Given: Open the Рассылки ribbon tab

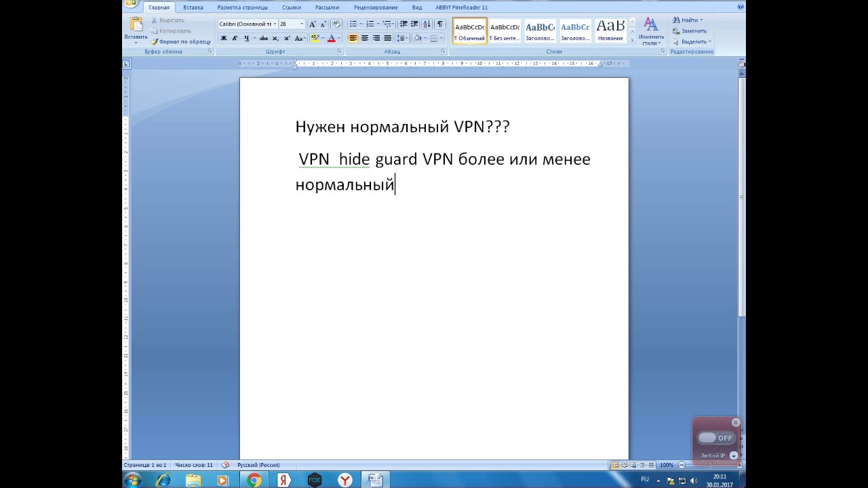Looking at the screenshot, I should coord(328,7).
